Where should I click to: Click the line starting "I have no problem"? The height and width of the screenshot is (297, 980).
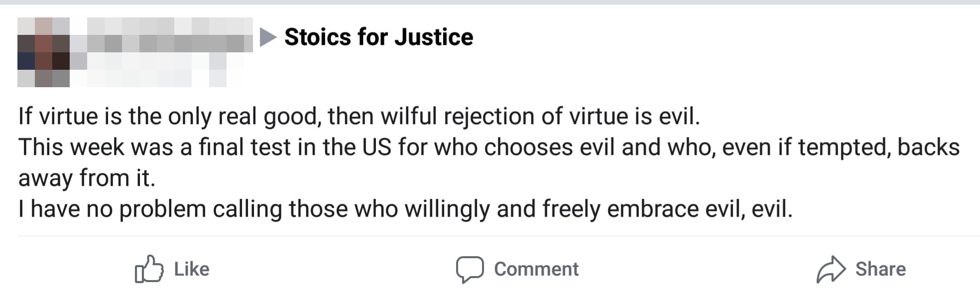click(404, 209)
